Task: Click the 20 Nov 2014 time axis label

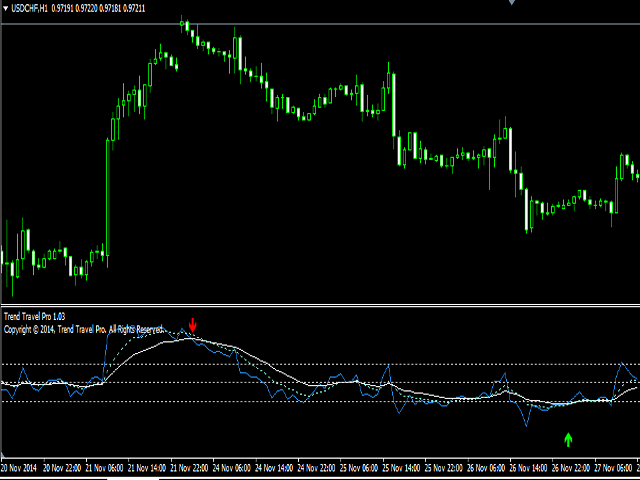Action: click(x=22, y=468)
